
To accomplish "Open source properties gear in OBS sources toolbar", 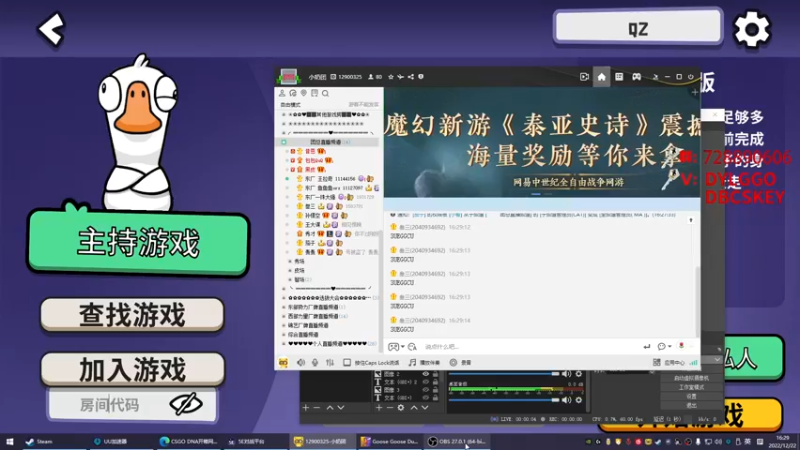I will click(401, 408).
